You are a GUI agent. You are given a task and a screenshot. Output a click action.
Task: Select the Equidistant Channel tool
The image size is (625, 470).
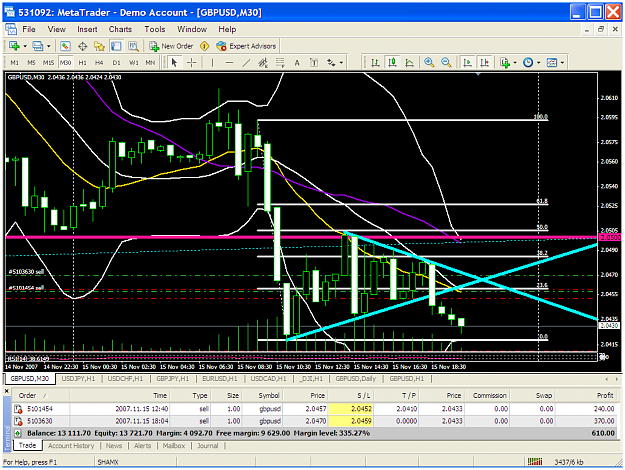click(263, 63)
